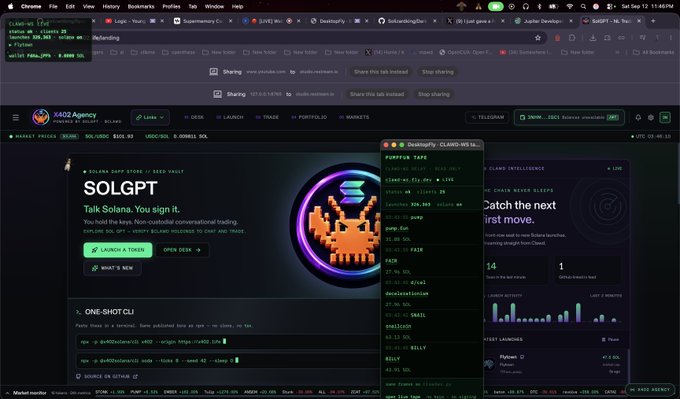The width and height of the screenshot is (680, 399).
Task: Open SOURCE ON GITHUB link
Action: click(x=107, y=376)
